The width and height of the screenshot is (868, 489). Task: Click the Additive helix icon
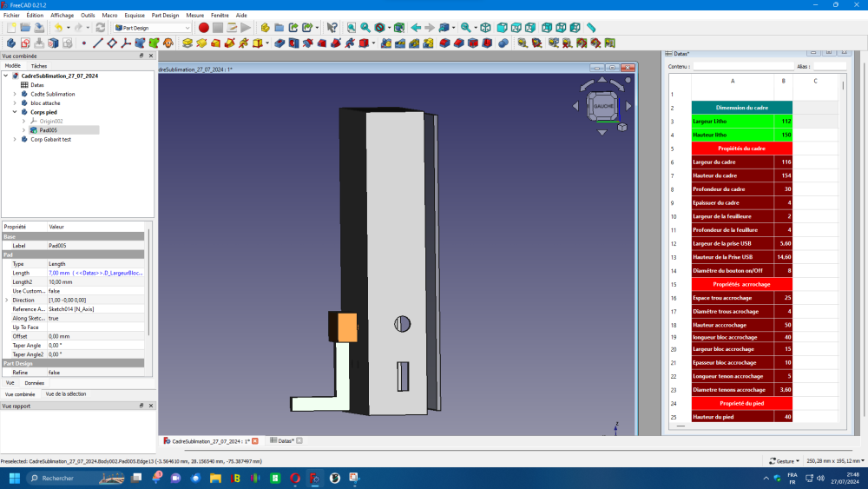(244, 43)
